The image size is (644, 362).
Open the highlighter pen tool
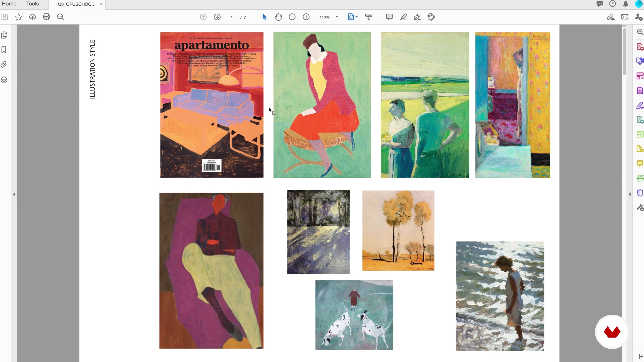click(x=403, y=17)
